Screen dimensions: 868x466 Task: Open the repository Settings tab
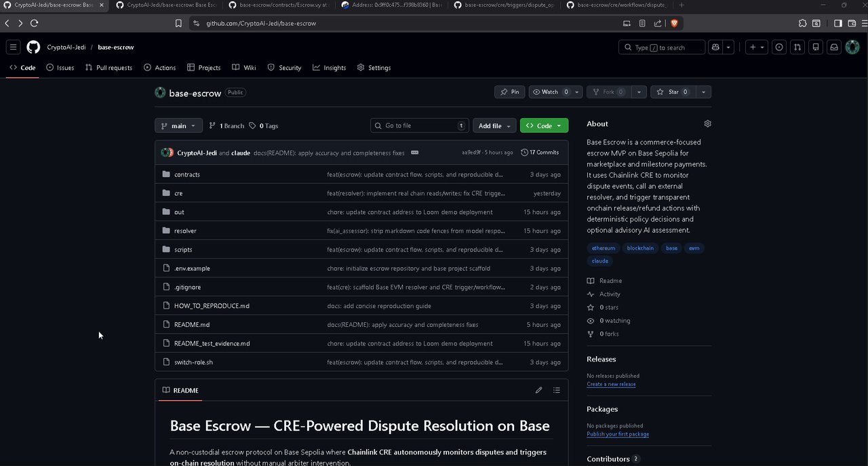pyautogui.click(x=374, y=68)
